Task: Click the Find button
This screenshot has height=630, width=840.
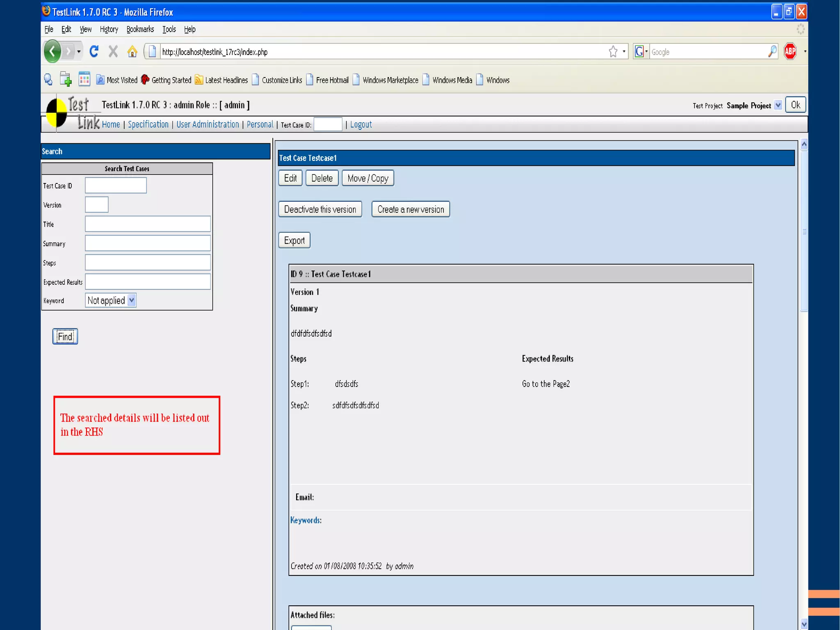Action: coord(65,337)
